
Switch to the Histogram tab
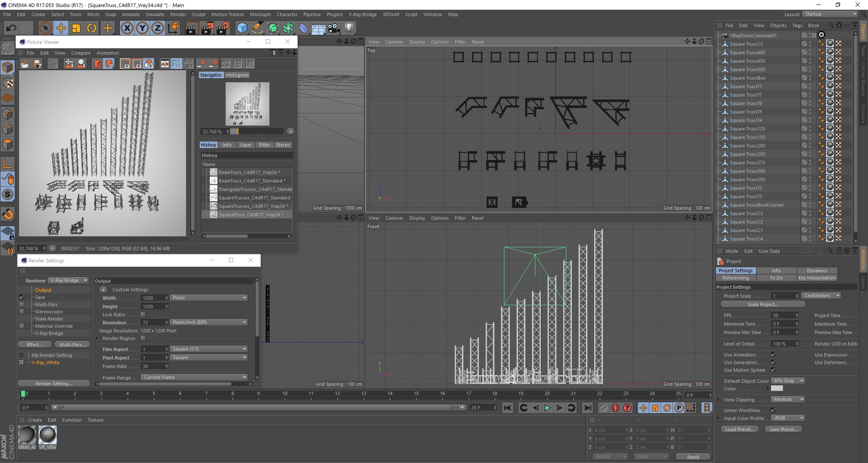237,75
